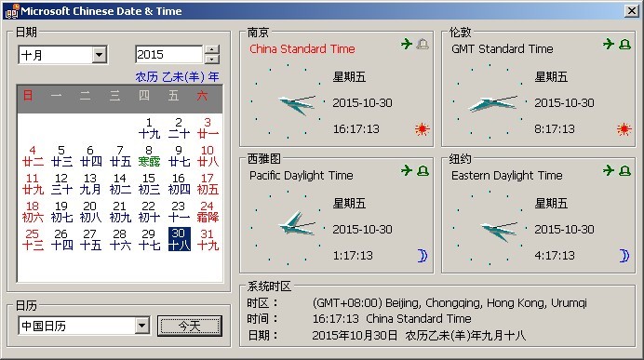Click the moon icon in 纽约 panel
Image resolution: width=644 pixels, height=360 pixels.
(624, 256)
